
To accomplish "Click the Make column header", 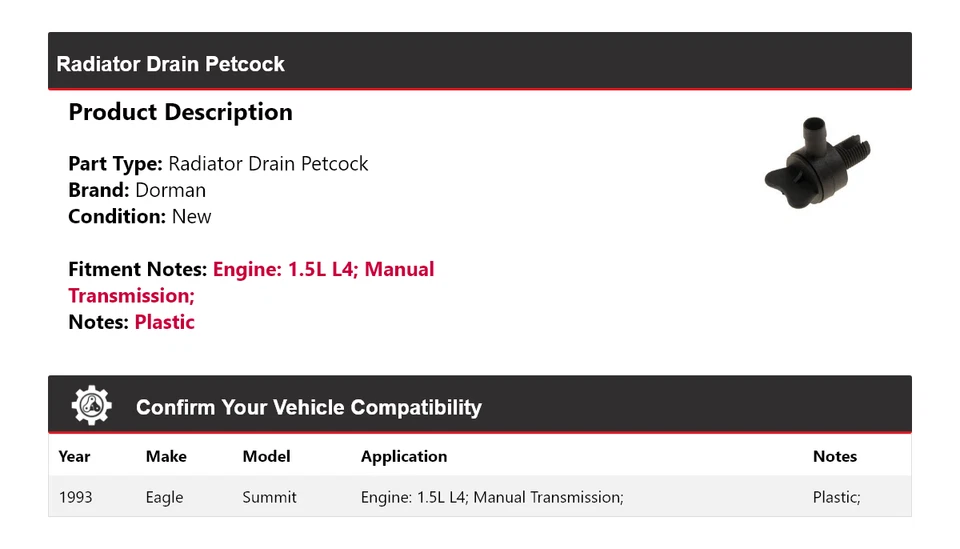I will [166, 456].
